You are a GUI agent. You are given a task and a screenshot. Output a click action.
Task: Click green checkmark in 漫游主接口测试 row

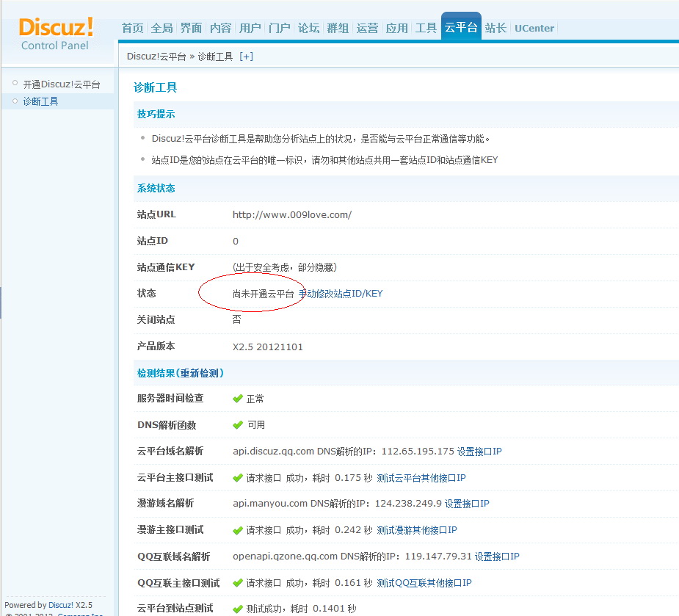tap(238, 530)
